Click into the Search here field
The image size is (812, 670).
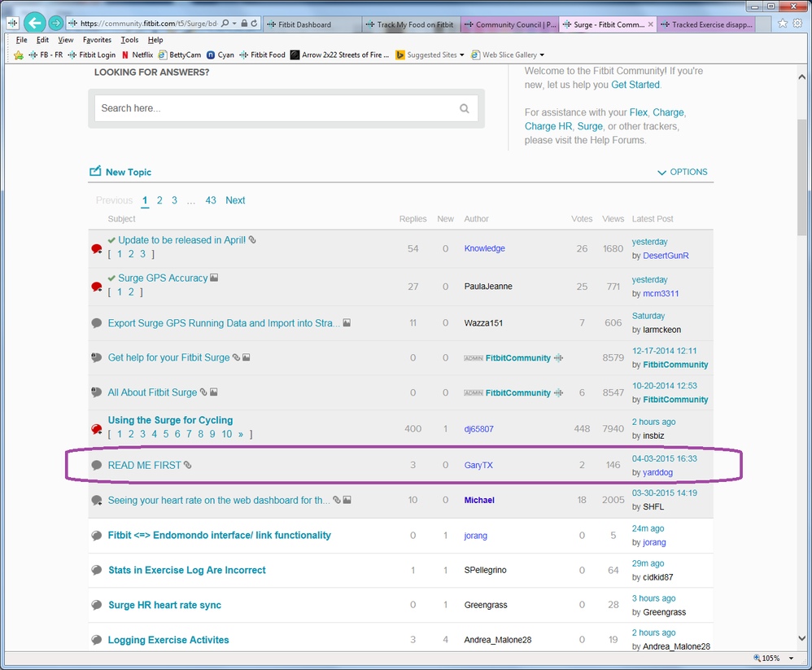coord(286,108)
